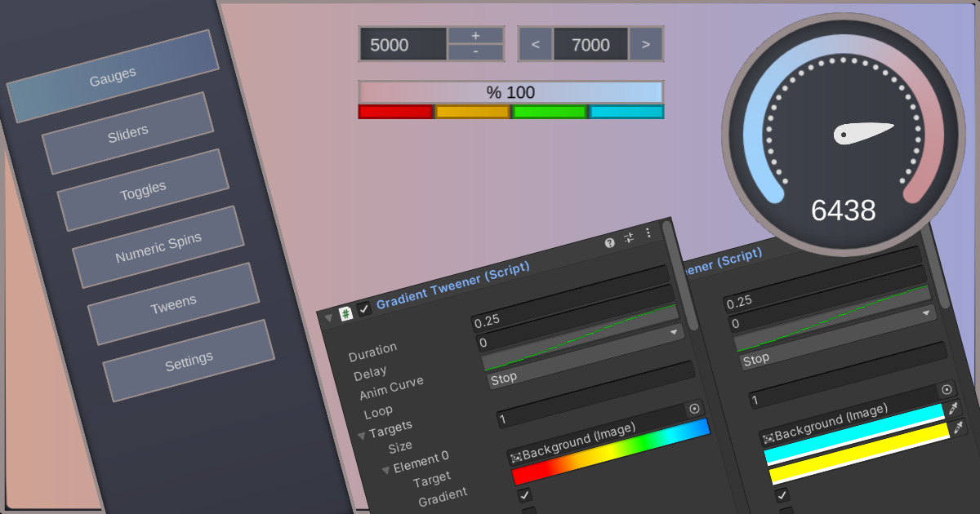The height and width of the screenshot is (514, 980).
Task: Click the C# script icon beside Gradient Tweener
Action: 345,312
